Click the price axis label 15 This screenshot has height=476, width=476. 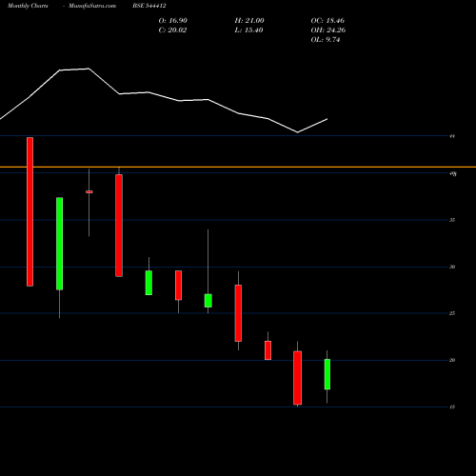[x=452, y=407]
